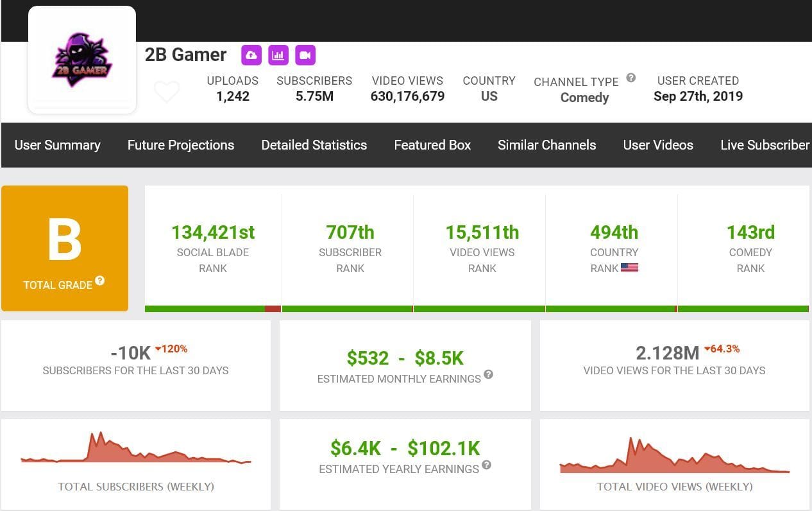Expand the 120% subscriber change indicator
The image size is (812, 511).
point(171,349)
